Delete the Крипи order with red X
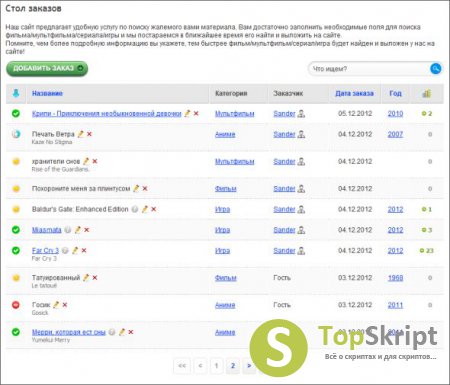The image size is (450, 385). (196, 113)
